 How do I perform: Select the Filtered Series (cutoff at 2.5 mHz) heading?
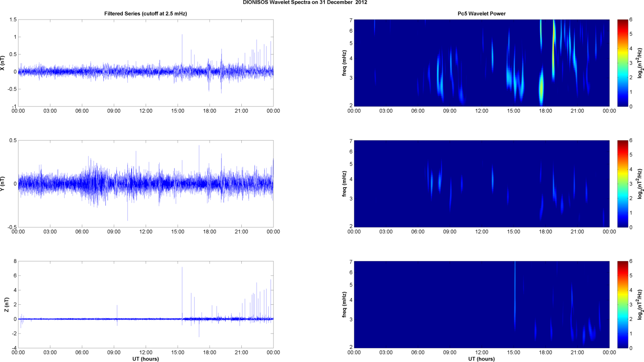(146, 14)
